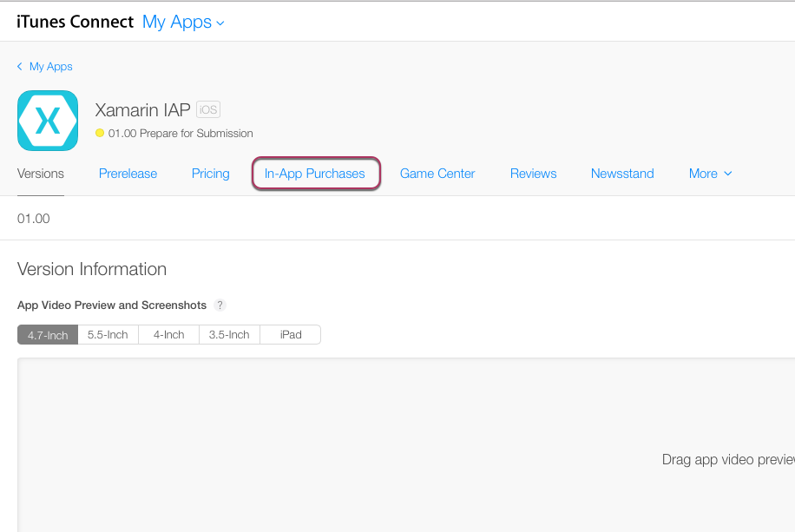Image resolution: width=795 pixels, height=532 pixels.
Task: Click the Version Information heading
Action: (x=92, y=269)
